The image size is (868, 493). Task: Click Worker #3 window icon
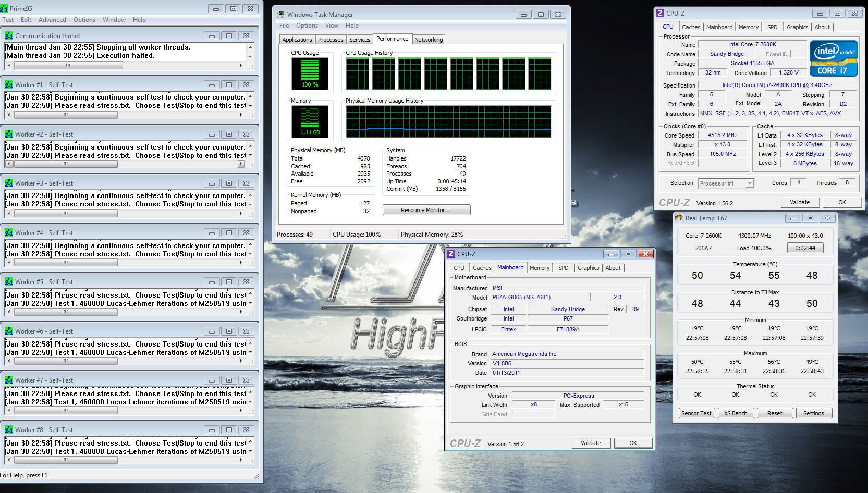9,183
